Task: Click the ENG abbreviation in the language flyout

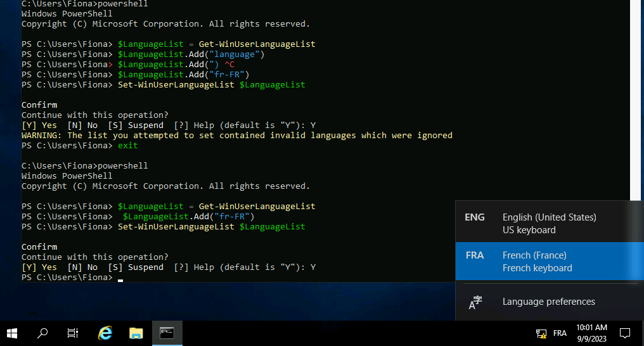Action: click(x=475, y=217)
